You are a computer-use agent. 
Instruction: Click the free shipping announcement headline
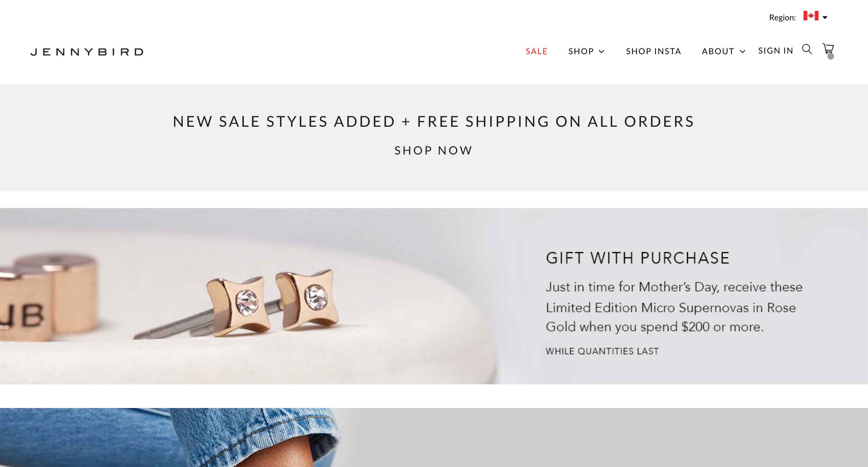pyautogui.click(x=434, y=121)
